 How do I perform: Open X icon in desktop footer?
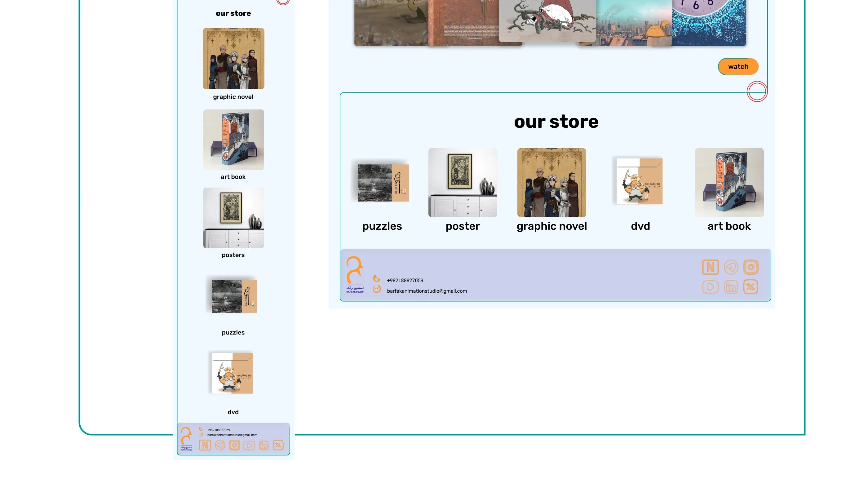click(x=751, y=287)
